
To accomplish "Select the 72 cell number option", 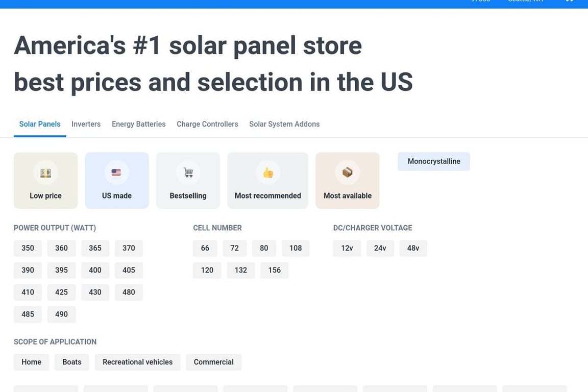I will pyautogui.click(x=234, y=248).
